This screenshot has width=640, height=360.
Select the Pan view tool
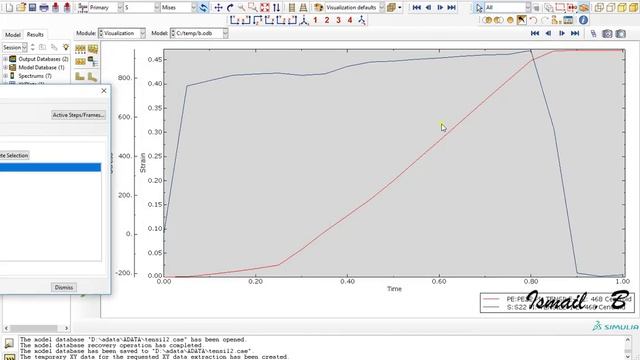218,7
